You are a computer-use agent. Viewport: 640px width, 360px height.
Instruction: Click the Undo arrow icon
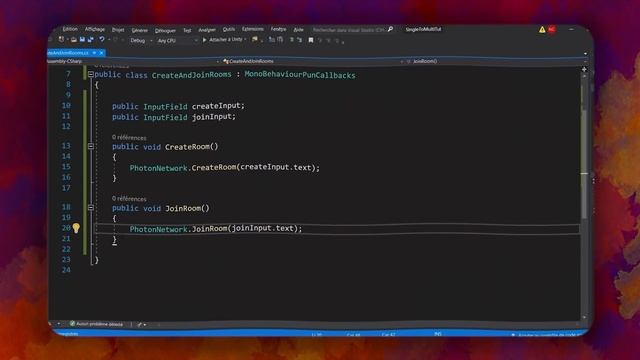pyautogui.click(x=102, y=40)
